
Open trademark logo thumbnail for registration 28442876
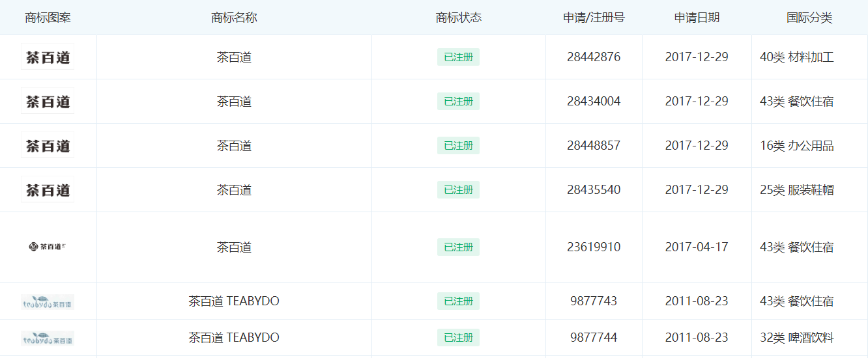pos(48,57)
